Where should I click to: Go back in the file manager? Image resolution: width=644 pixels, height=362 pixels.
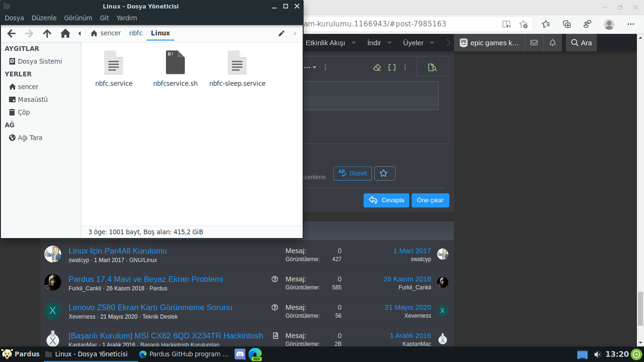tap(12, 33)
